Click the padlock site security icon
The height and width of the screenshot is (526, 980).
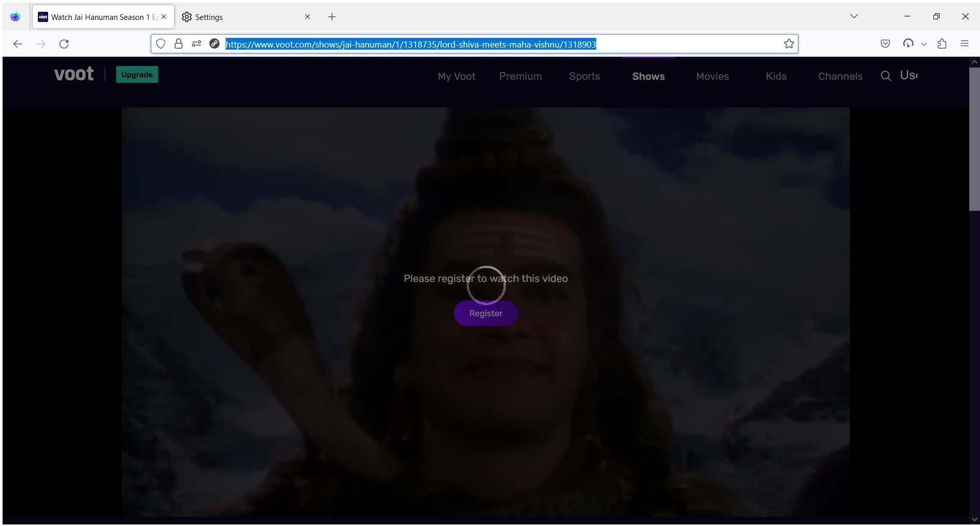tap(178, 44)
